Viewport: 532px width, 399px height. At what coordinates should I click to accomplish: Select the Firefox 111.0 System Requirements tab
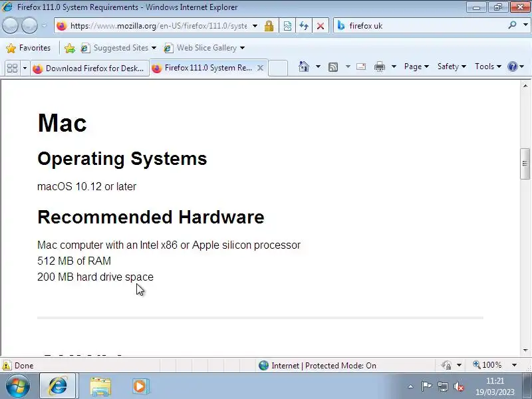point(202,68)
